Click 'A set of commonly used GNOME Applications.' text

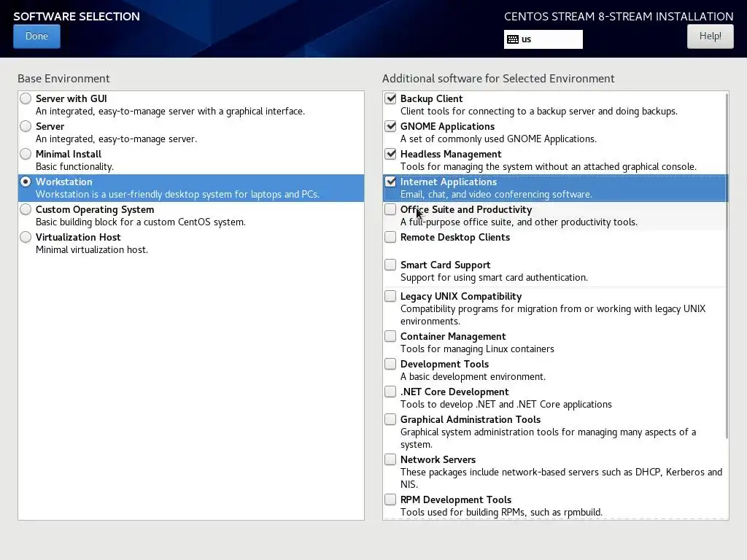coord(498,139)
